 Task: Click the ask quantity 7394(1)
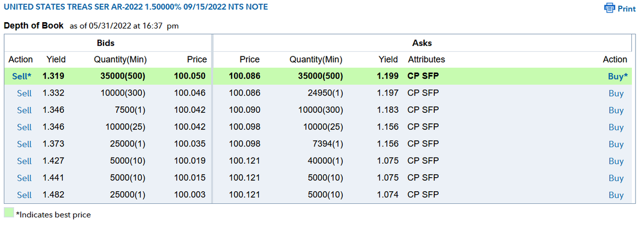point(328,144)
